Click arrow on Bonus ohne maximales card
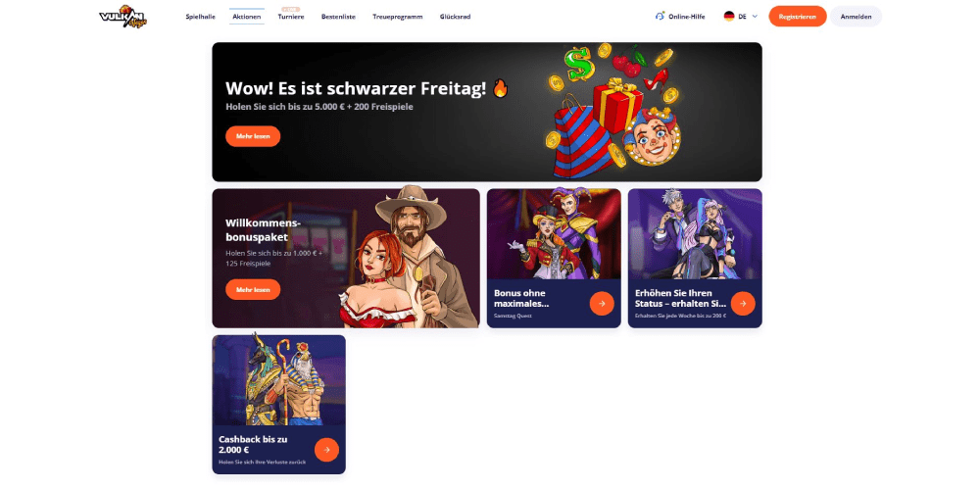980x490 pixels. click(602, 304)
